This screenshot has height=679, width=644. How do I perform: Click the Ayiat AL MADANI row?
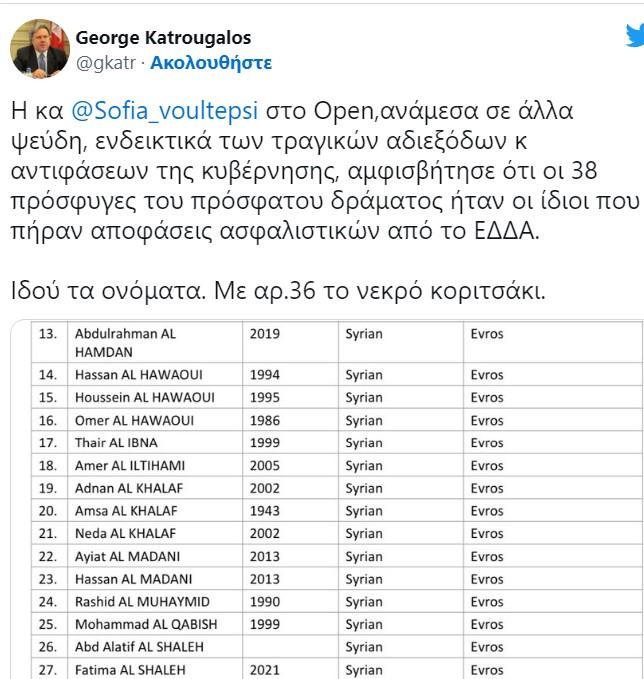337,556
